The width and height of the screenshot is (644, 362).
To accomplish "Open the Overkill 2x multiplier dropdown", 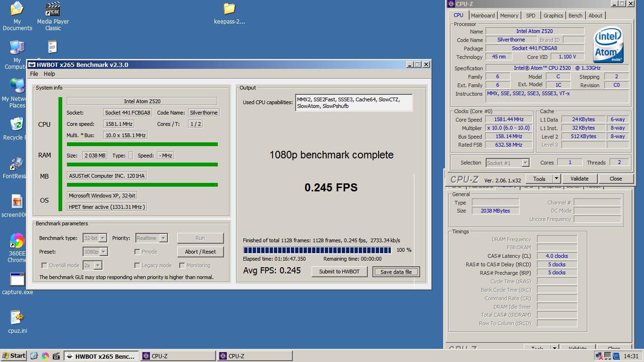I will point(93,265).
